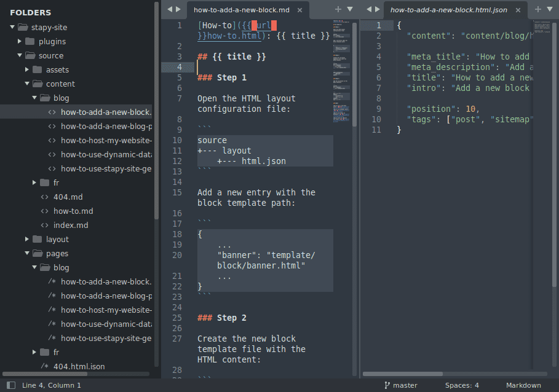Click the stapy-site folder icon
Screen dimensions: 559x392
[23, 27]
